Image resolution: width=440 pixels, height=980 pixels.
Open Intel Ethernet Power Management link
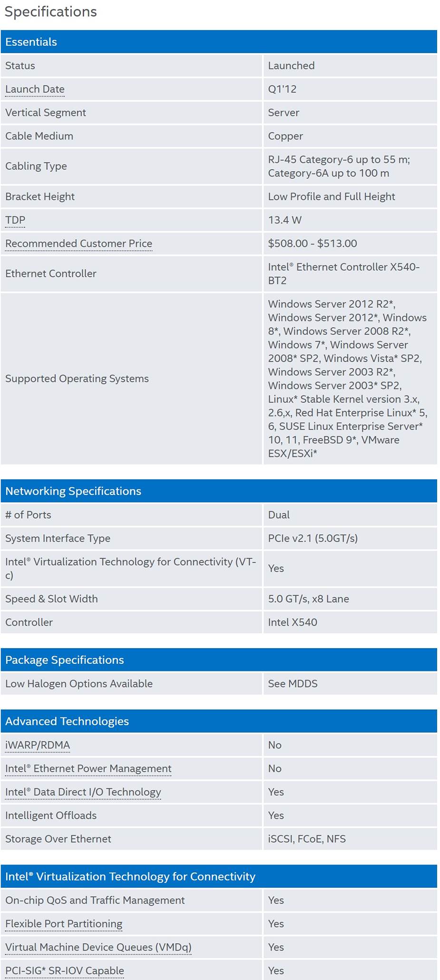(88, 768)
